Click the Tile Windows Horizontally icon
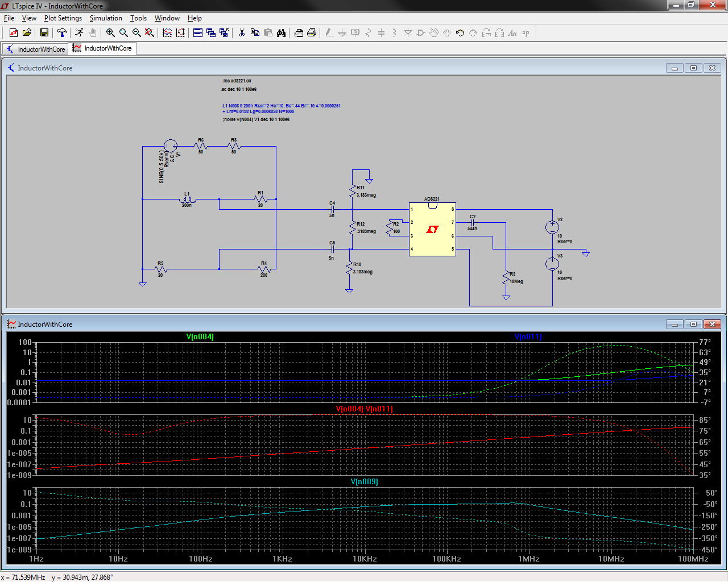Viewport: 728px width, 582px height. pyautogui.click(x=198, y=33)
